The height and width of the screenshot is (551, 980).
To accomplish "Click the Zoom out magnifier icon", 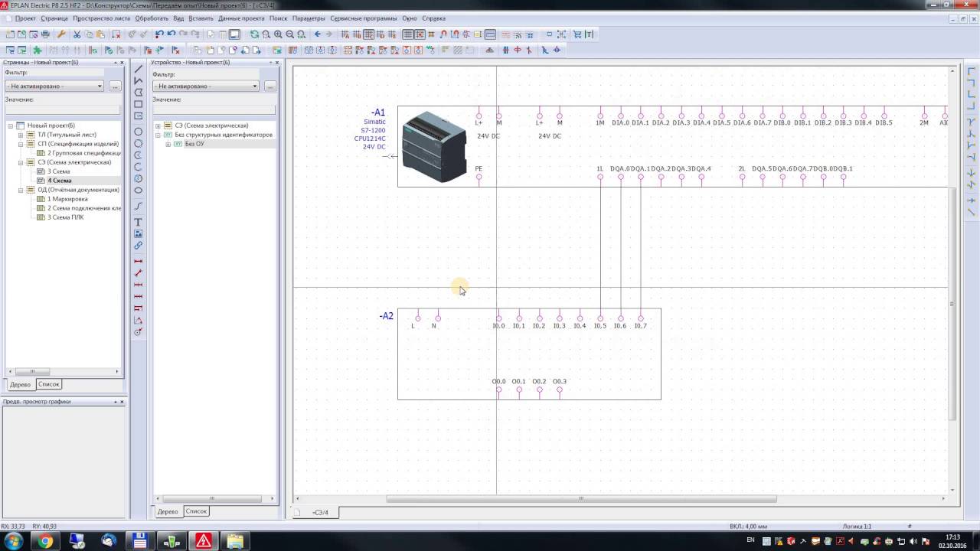I will [289, 34].
